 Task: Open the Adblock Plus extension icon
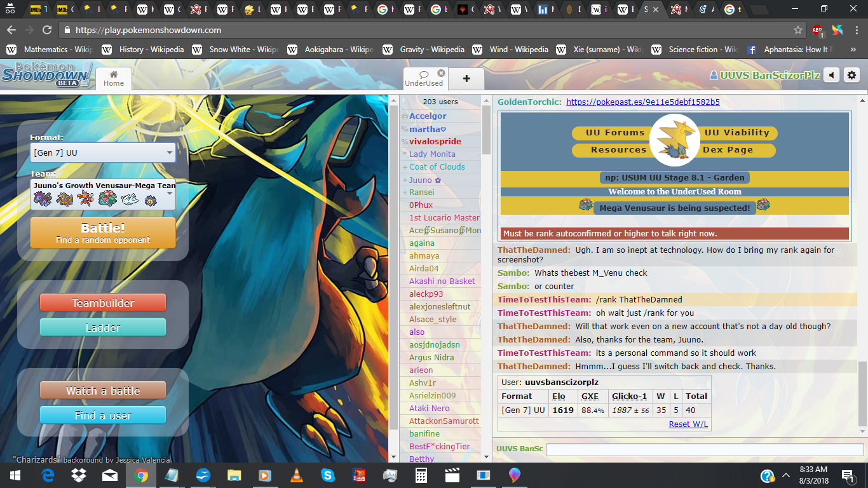pyautogui.click(x=818, y=30)
